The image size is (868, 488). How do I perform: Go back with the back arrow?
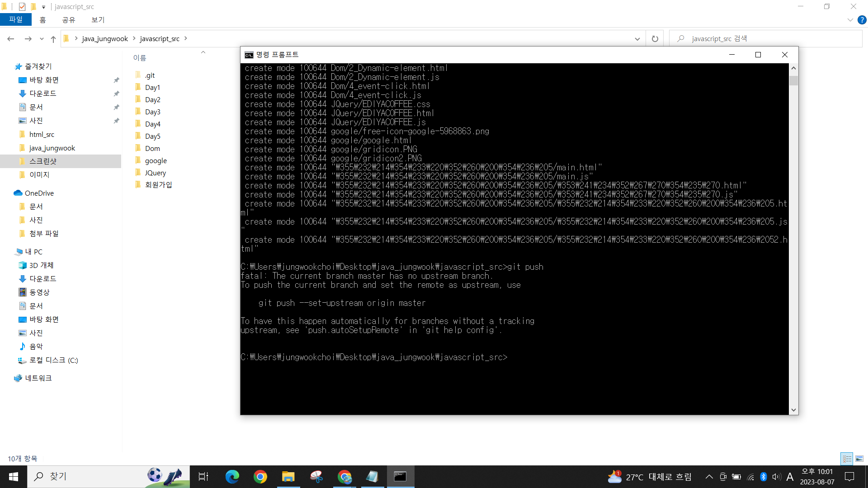click(11, 39)
